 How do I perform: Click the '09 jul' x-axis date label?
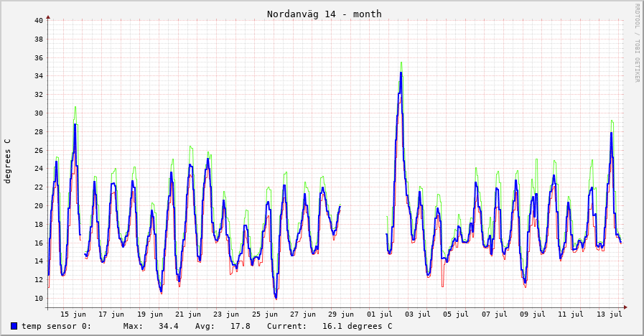click(x=533, y=314)
